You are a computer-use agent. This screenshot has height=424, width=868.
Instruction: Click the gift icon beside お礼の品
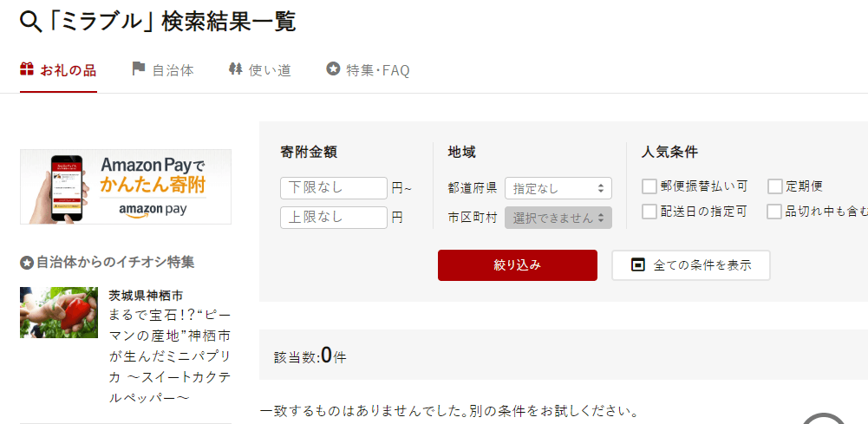coord(27,69)
